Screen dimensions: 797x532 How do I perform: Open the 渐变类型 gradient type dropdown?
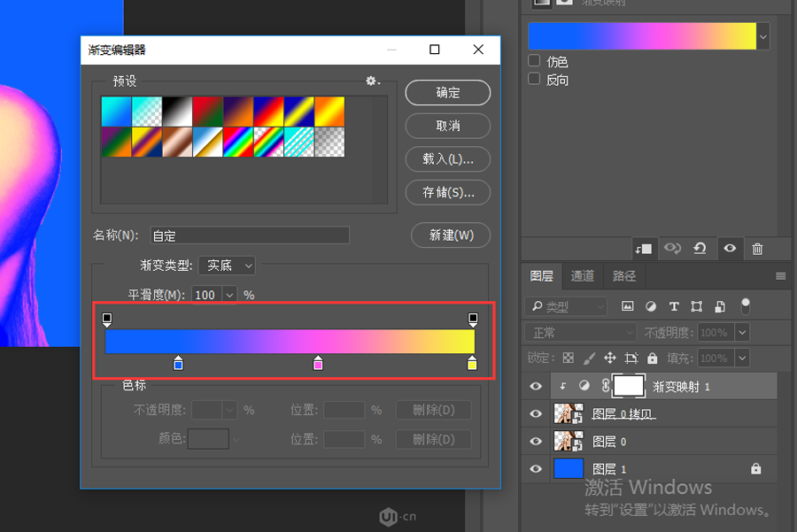227,265
